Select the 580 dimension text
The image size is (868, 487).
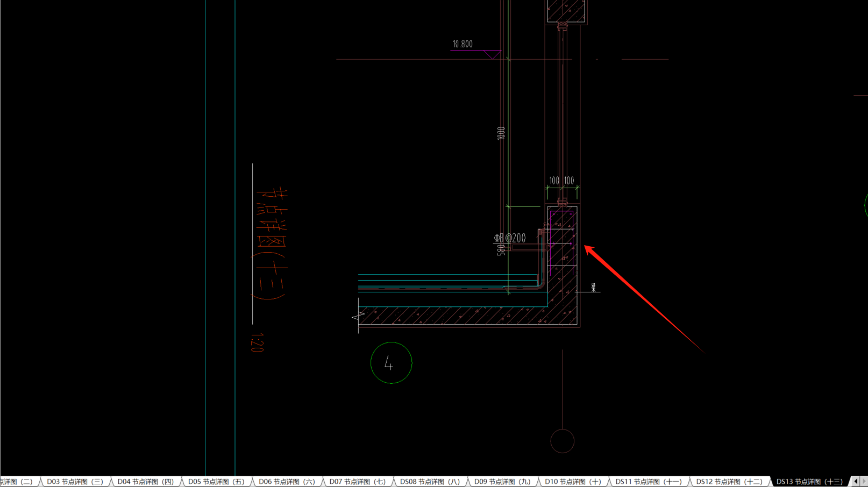pyautogui.click(x=501, y=250)
